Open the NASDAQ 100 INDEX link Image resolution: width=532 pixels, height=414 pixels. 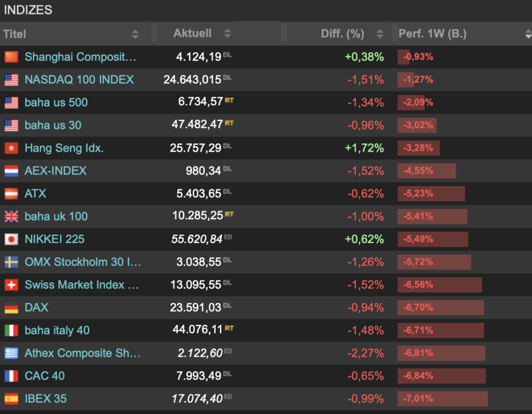click(79, 79)
